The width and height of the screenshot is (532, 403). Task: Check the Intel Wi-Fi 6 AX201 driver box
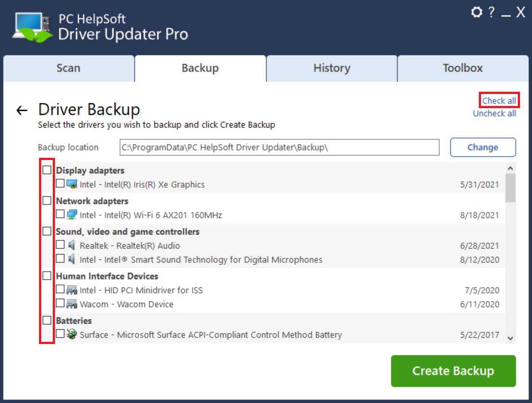click(x=60, y=214)
